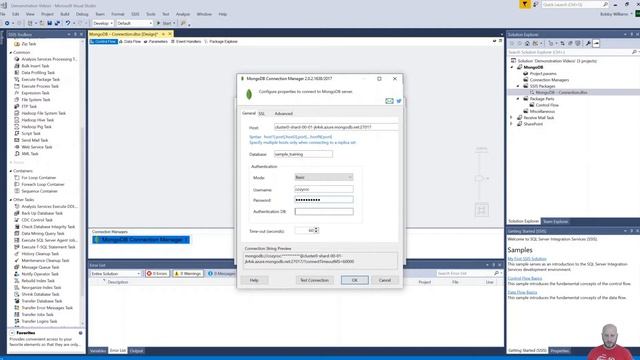This screenshot has height=360, width=640.
Task: Select the For Loop Container
Action: [38, 178]
